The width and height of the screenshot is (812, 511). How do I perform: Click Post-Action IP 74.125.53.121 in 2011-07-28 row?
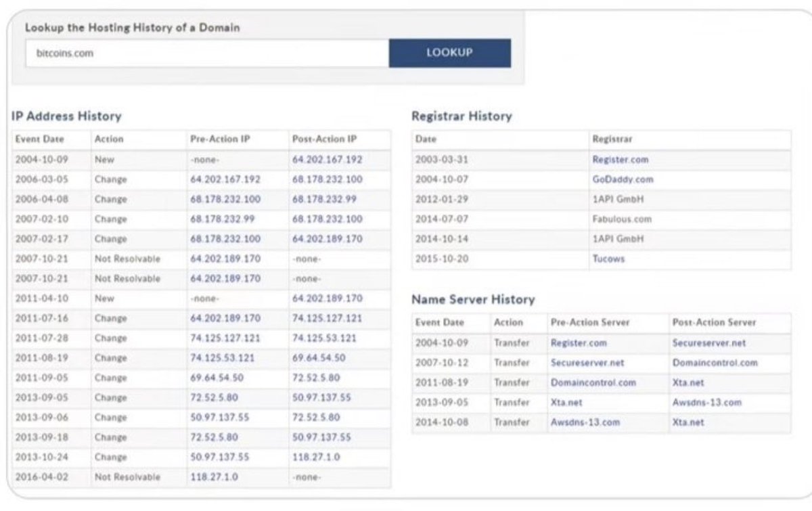pyautogui.click(x=324, y=338)
